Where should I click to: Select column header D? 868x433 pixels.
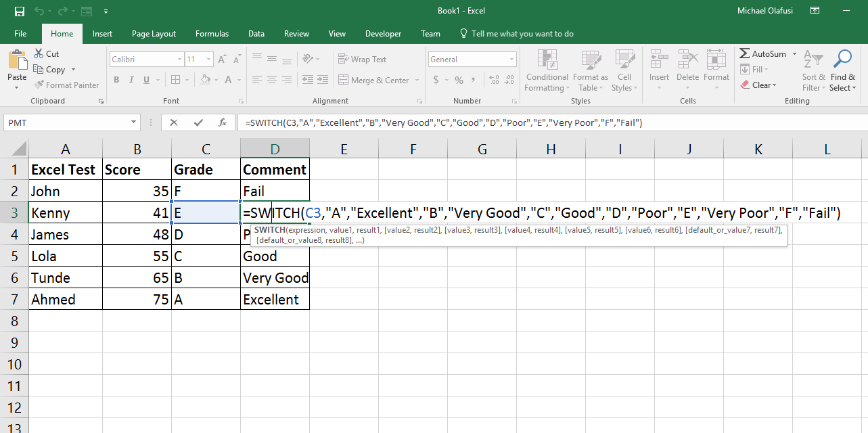coord(275,149)
